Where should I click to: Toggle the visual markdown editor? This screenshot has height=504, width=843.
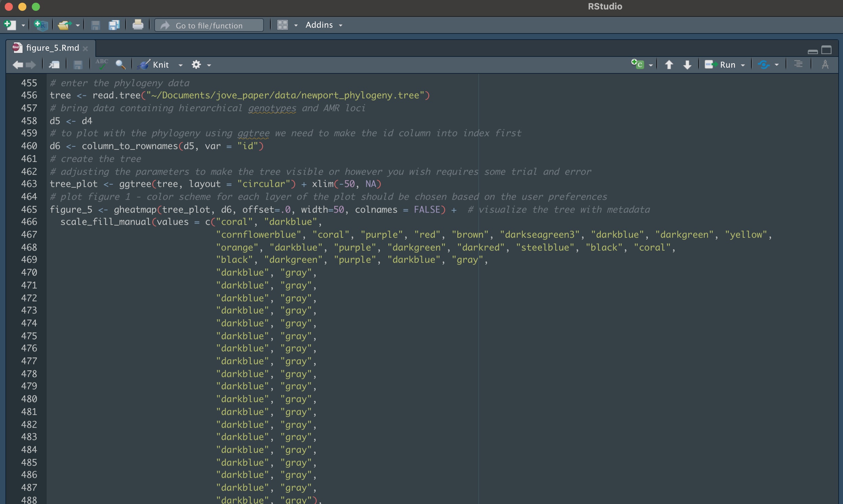pyautogui.click(x=825, y=65)
